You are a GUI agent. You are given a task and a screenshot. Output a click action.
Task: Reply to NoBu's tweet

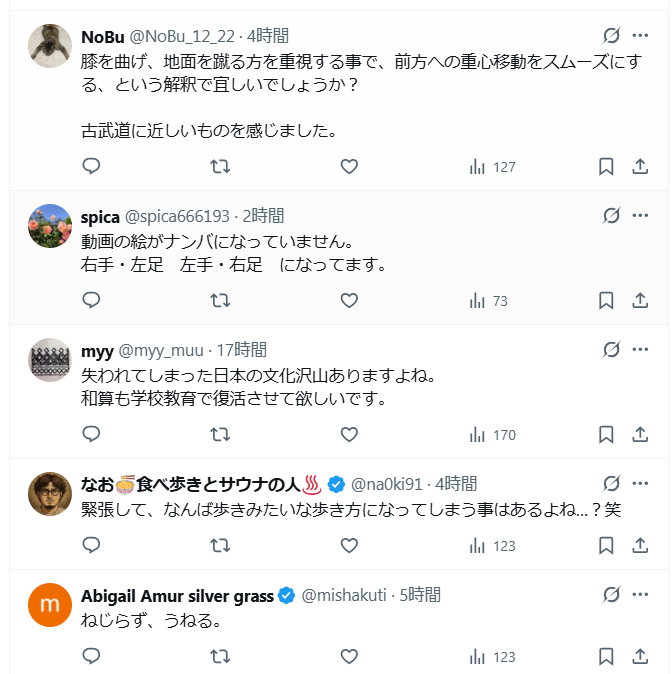point(91,167)
